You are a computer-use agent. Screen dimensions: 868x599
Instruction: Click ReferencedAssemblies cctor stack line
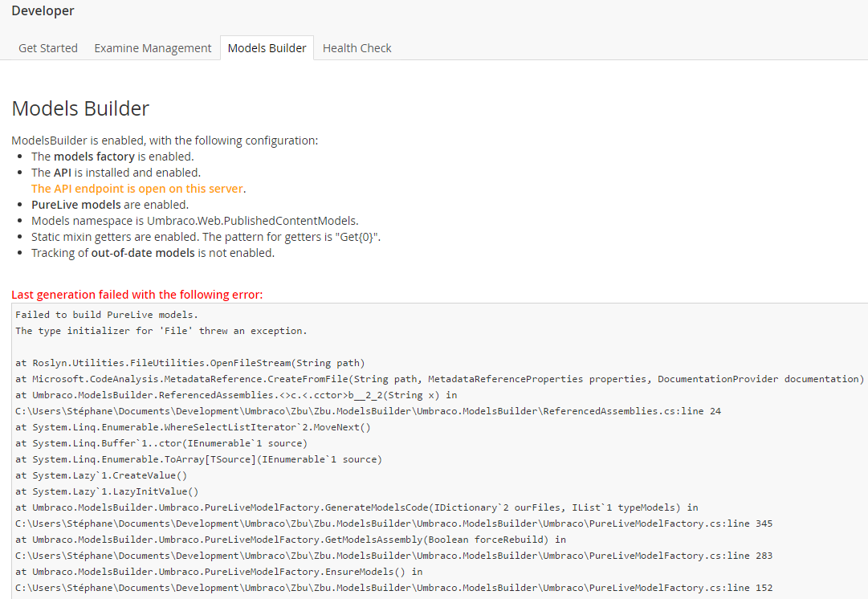click(236, 395)
